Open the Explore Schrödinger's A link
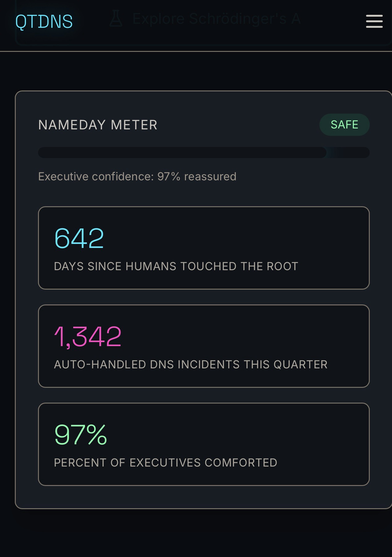392x557 pixels. tap(216, 19)
